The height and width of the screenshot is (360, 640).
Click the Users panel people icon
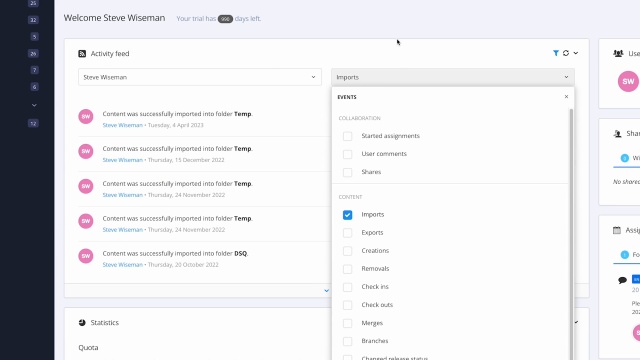click(618, 53)
